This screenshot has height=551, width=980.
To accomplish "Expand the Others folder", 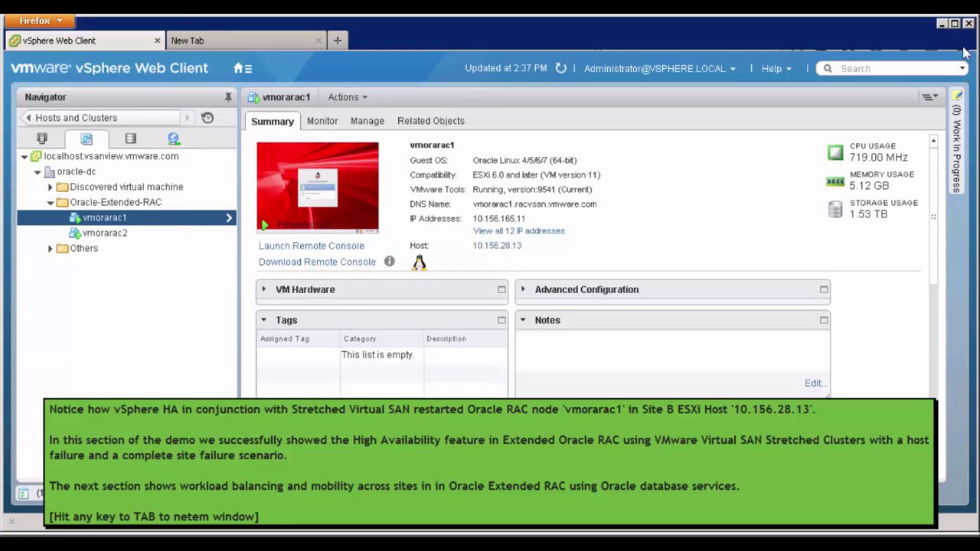I will pos(51,248).
